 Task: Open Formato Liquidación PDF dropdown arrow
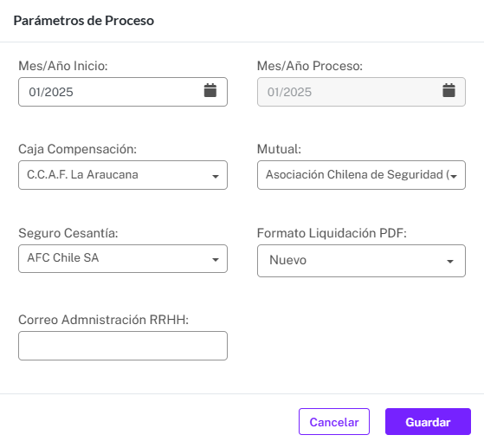(x=450, y=262)
